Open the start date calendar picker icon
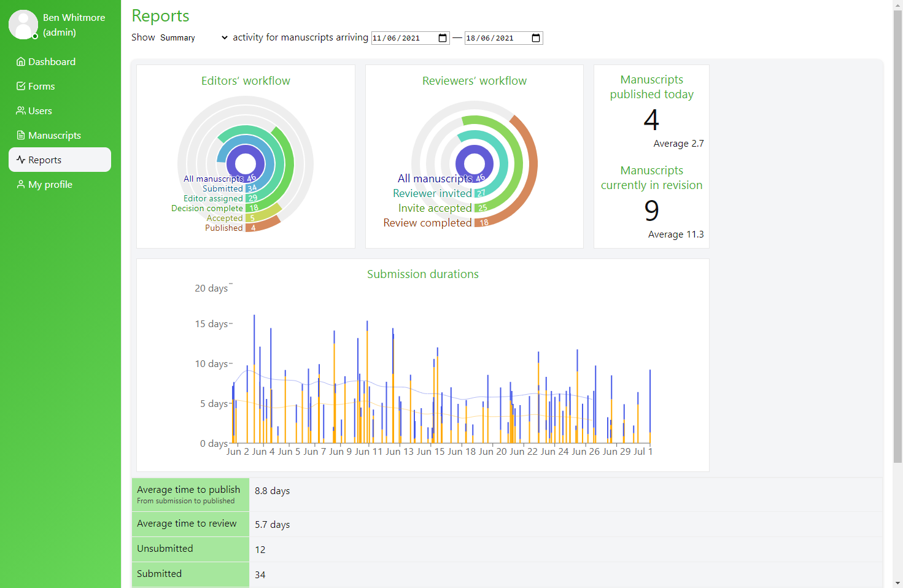The height and width of the screenshot is (588, 903). [443, 38]
